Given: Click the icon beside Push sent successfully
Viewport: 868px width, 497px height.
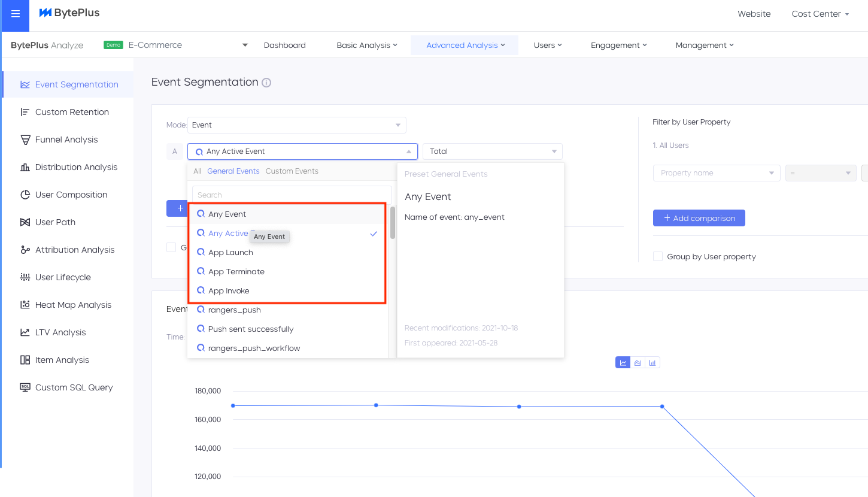Looking at the screenshot, I should coord(201,329).
